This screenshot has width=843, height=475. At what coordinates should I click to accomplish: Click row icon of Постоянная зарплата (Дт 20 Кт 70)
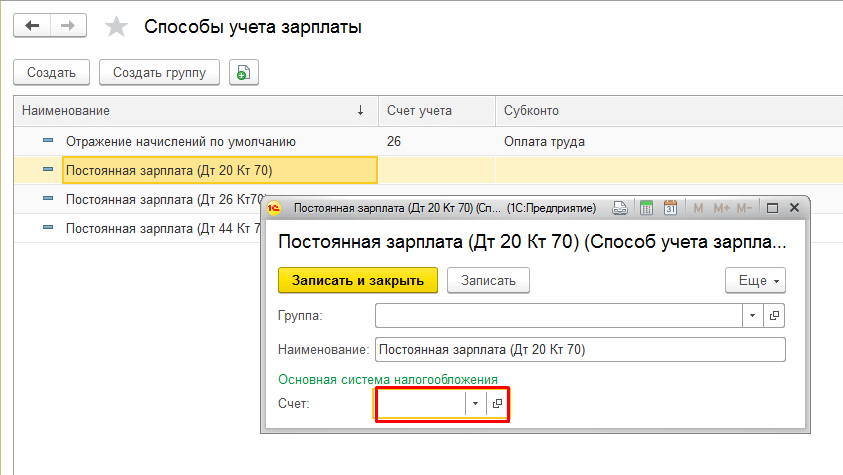(48, 169)
